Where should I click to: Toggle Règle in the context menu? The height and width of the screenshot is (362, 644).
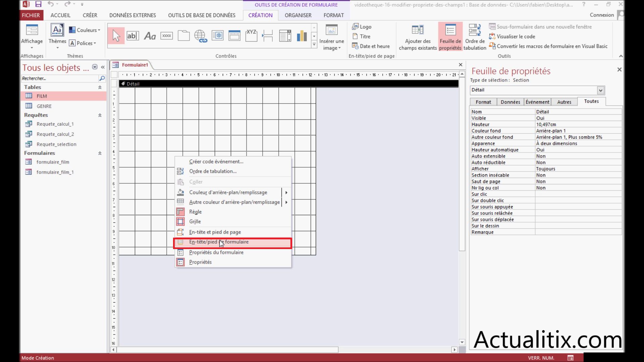point(233,212)
